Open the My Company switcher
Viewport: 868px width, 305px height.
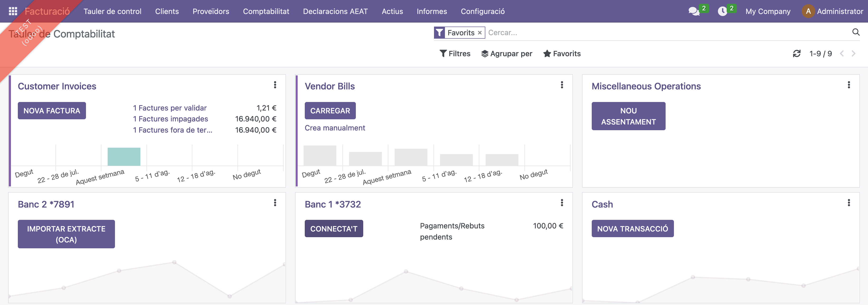(768, 11)
